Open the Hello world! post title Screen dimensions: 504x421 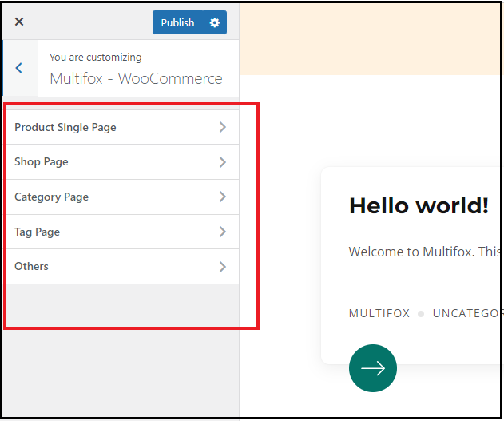pyautogui.click(x=419, y=205)
